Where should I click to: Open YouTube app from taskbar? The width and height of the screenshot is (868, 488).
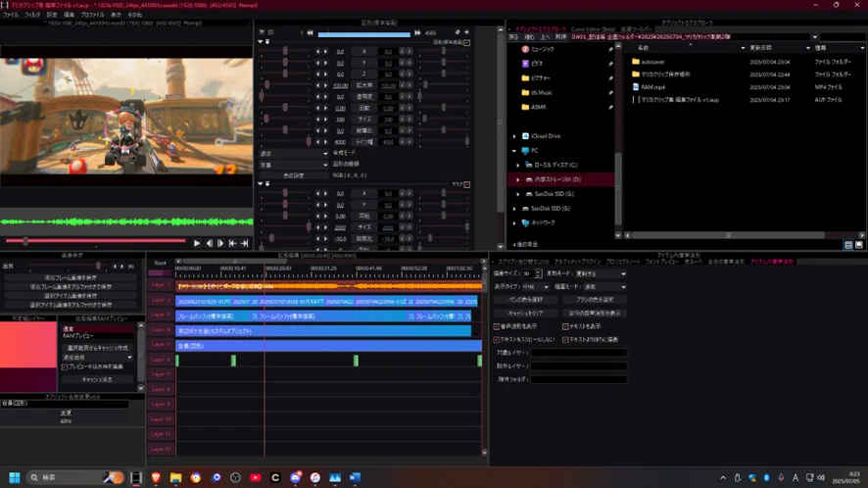(255, 477)
